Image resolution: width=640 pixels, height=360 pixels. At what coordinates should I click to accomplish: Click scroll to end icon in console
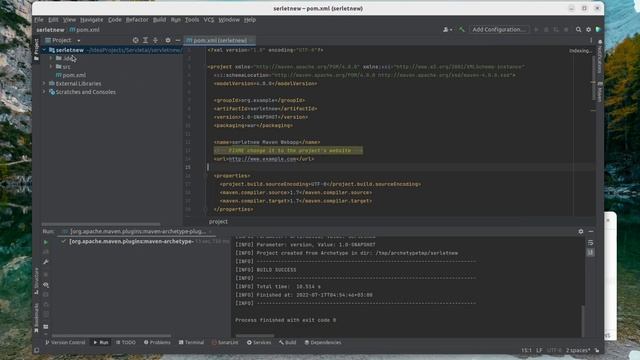591,253
